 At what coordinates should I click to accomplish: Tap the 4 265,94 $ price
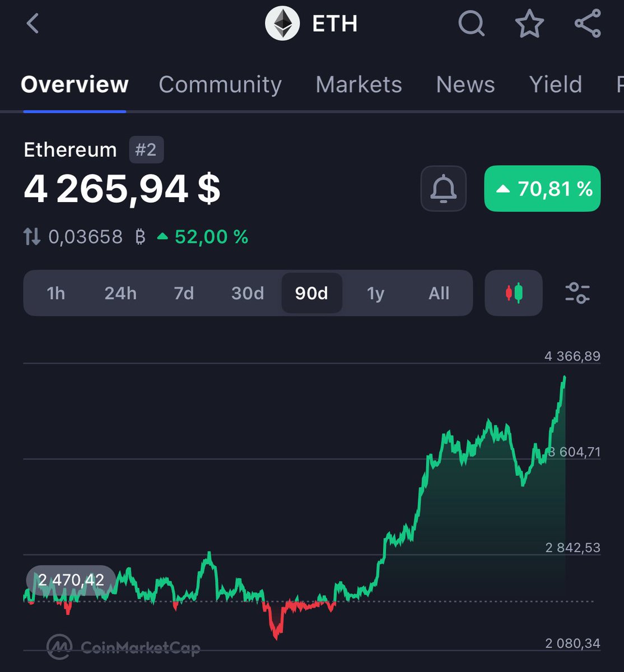(x=122, y=189)
